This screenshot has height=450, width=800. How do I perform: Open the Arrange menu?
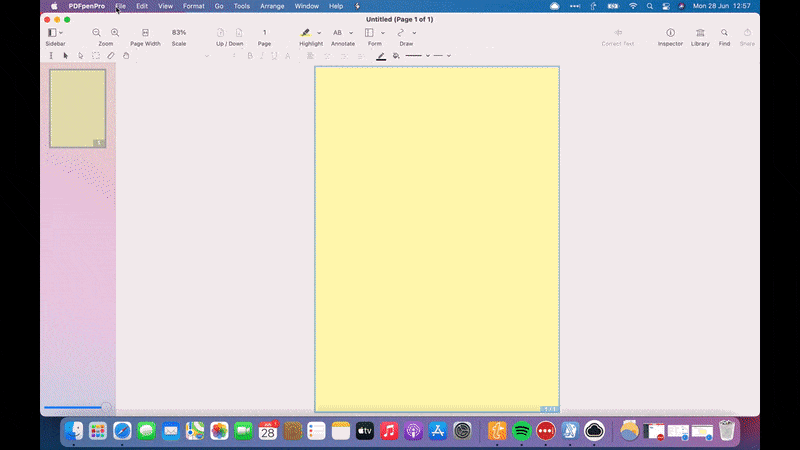[272, 6]
